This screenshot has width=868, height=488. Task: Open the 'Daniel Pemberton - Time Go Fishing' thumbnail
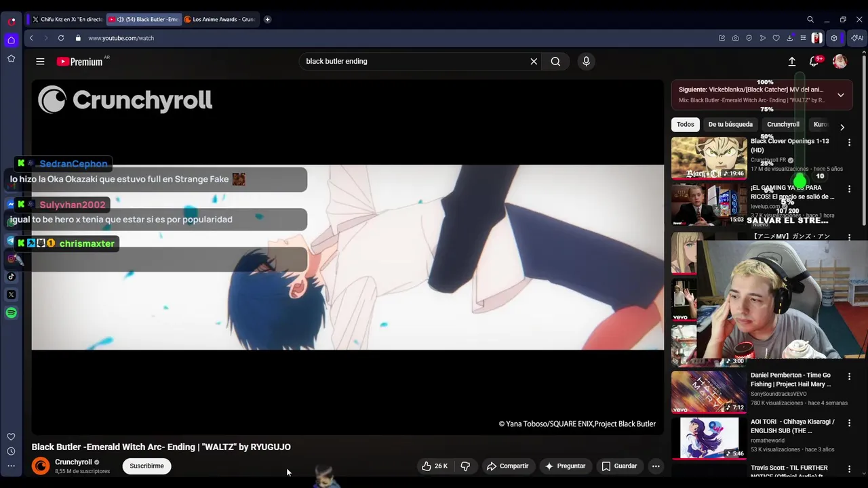point(709,392)
